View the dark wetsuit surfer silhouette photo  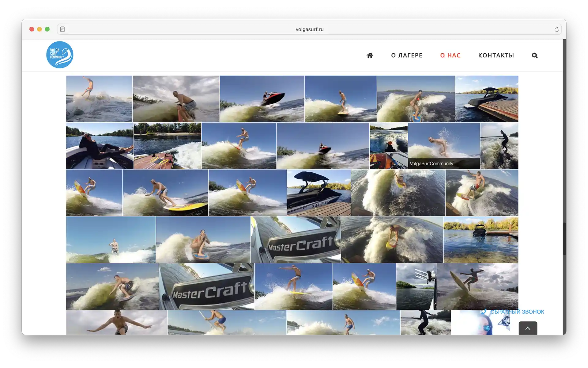(x=499, y=146)
